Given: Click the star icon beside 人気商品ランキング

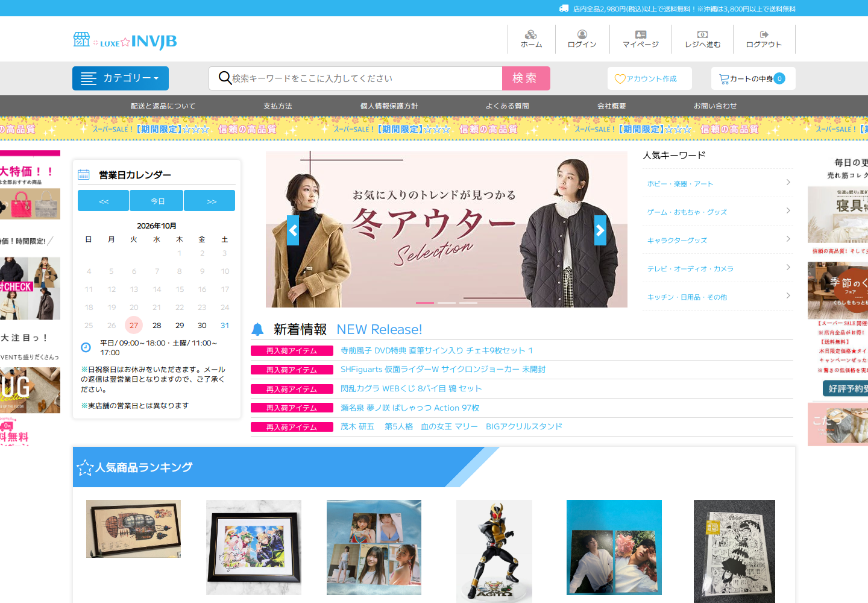Looking at the screenshot, I should (85, 467).
